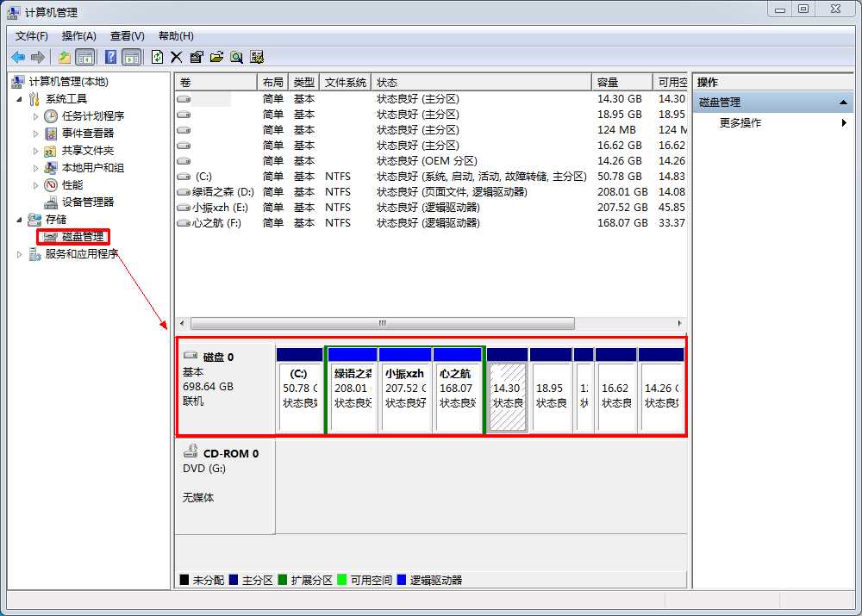Open the 查看(V) menu
This screenshot has width=862, height=616.
coord(127,36)
